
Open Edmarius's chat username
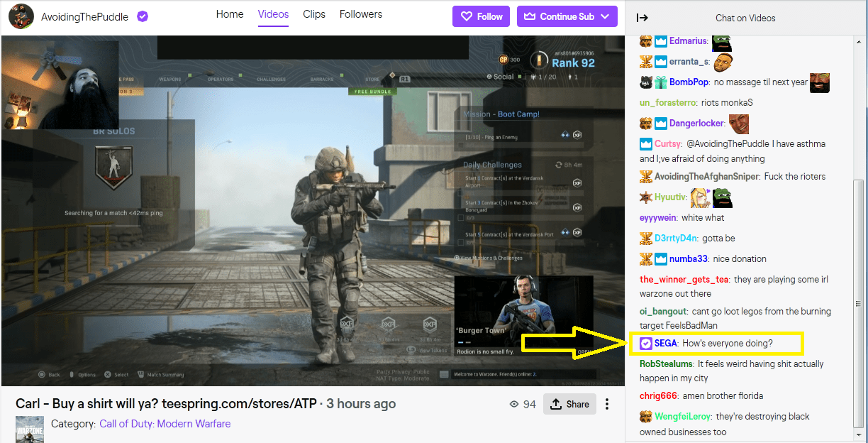point(688,41)
